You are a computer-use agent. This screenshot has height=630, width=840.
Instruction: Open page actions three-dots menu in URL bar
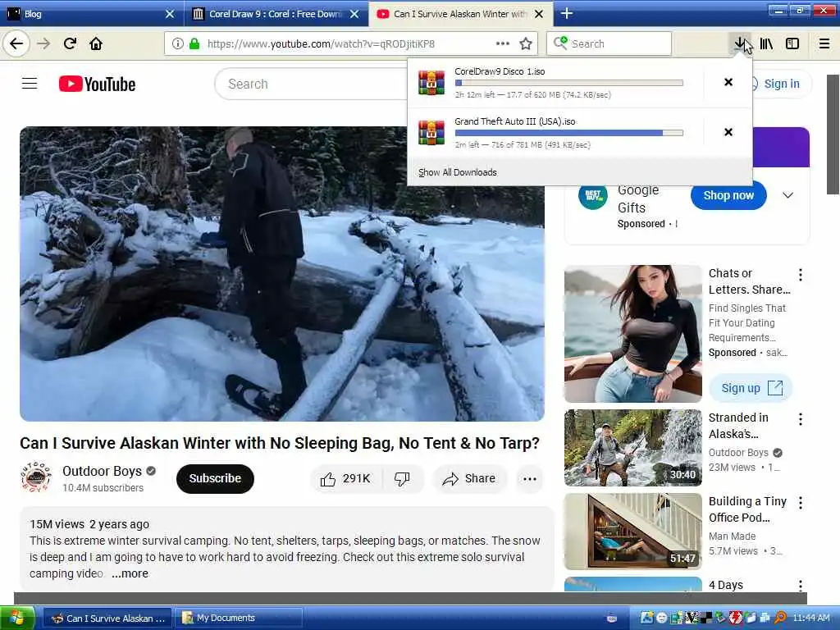tap(503, 43)
